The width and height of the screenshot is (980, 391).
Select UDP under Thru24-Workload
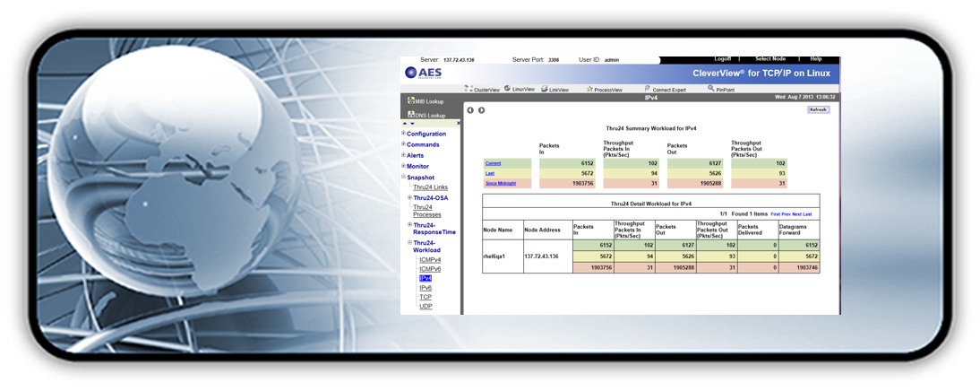point(426,307)
